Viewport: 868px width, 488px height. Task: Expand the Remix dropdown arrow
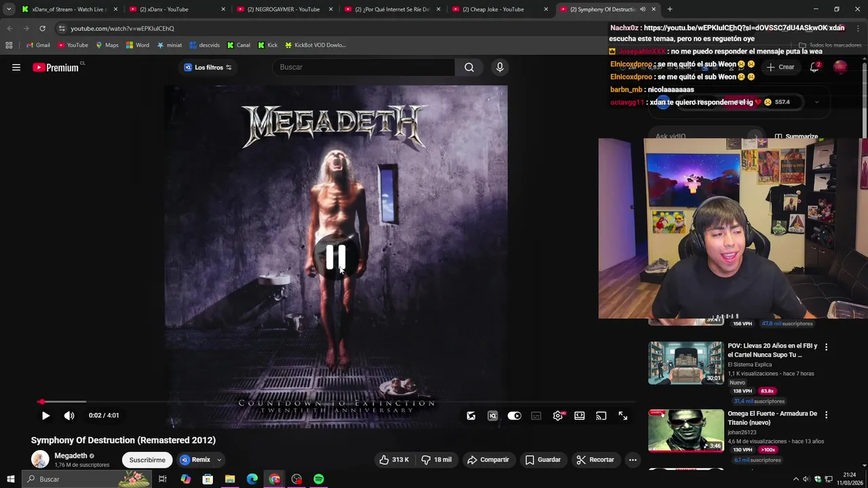(x=219, y=460)
